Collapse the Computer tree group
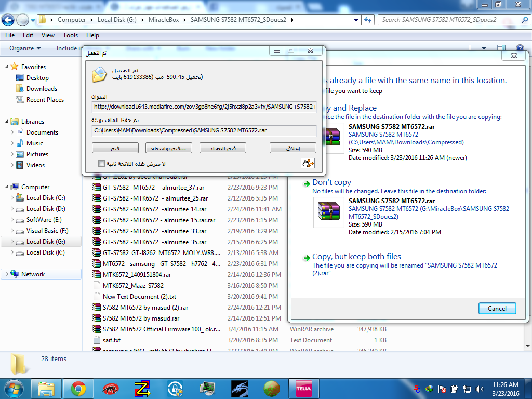The height and width of the screenshot is (399, 532). (x=7, y=187)
